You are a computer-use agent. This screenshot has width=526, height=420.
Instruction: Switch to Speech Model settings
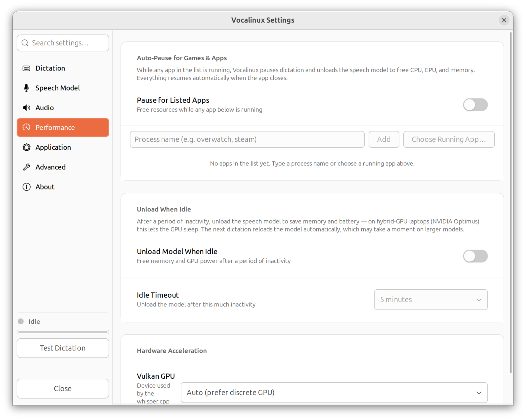point(63,88)
